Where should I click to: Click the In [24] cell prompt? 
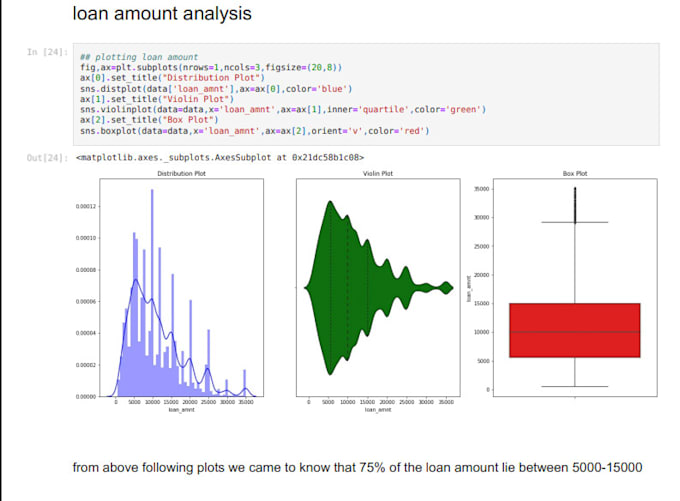pyautogui.click(x=47, y=52)
